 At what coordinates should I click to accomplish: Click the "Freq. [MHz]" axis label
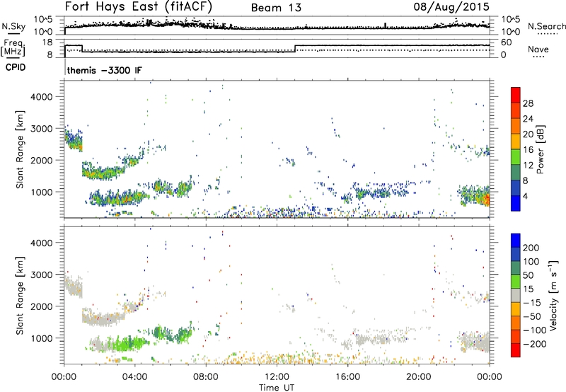point(13,48)
